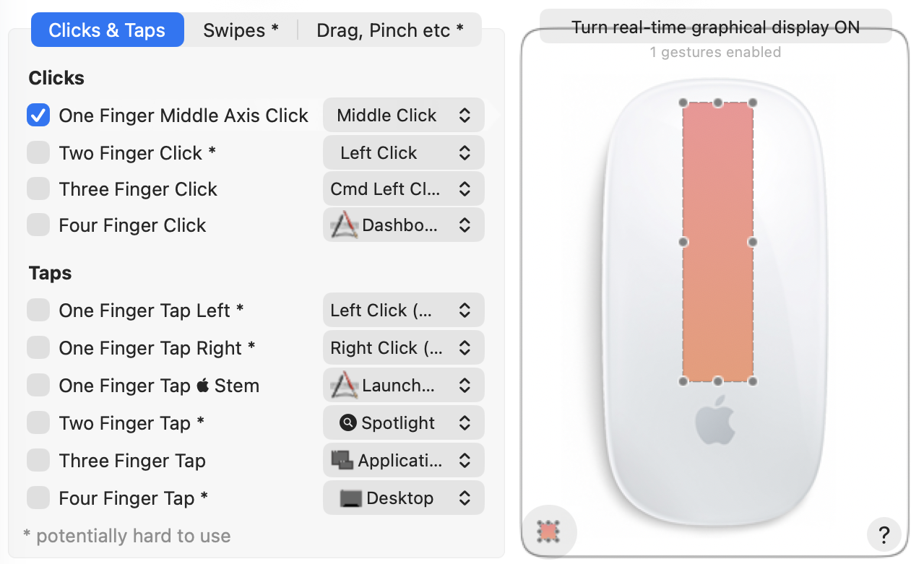
Task: Click the red region shape icon at bottom left
Action: coord(550,533)
